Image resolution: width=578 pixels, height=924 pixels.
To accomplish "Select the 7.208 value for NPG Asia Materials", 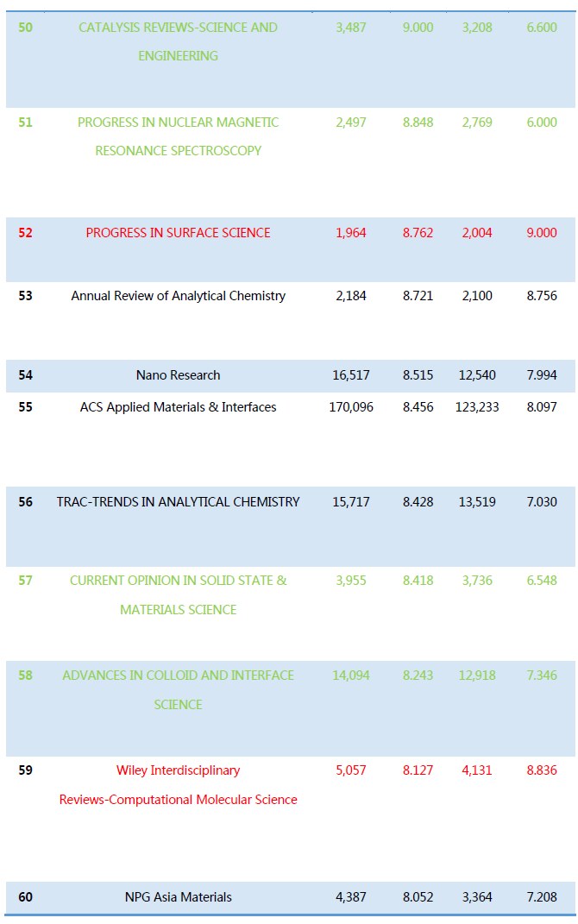I will pyautogui.click(x=542, y=897).
